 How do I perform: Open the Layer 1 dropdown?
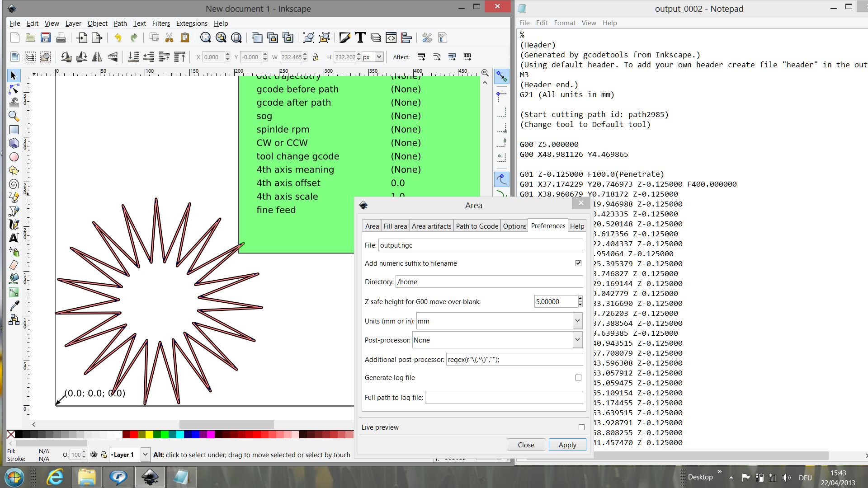pos(145,455)
